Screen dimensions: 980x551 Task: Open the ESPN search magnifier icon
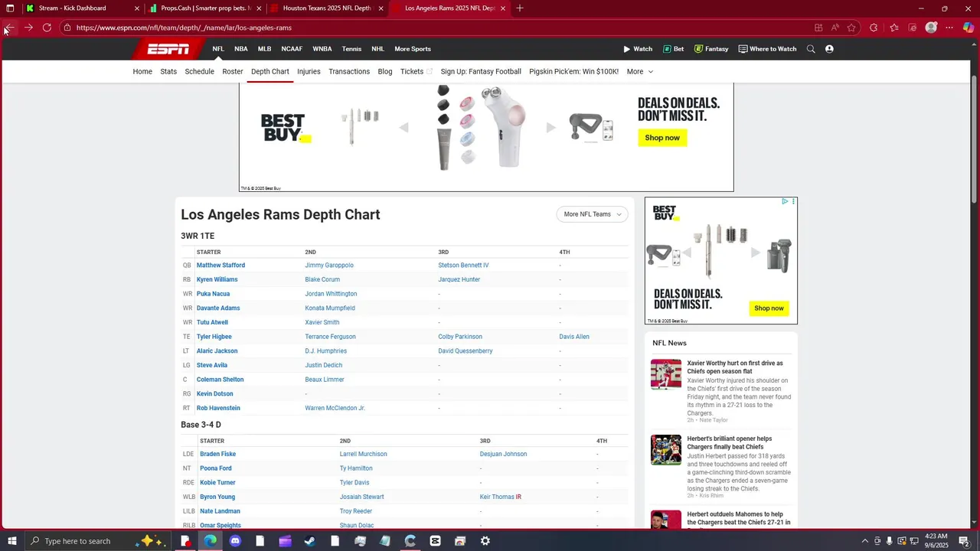(x=811, y=49)
